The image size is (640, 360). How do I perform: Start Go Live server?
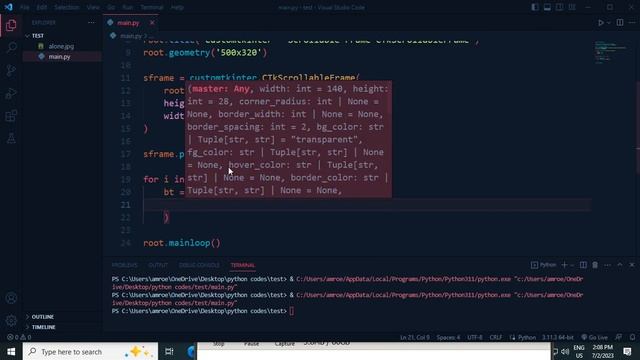(594, 337)
